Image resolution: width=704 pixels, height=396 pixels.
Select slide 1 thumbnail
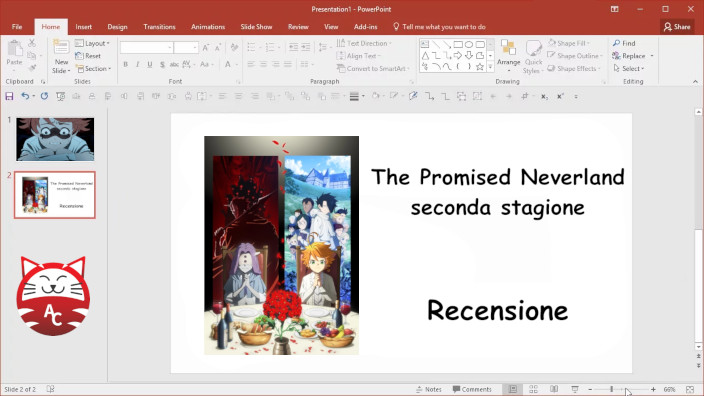pos(55,139)
